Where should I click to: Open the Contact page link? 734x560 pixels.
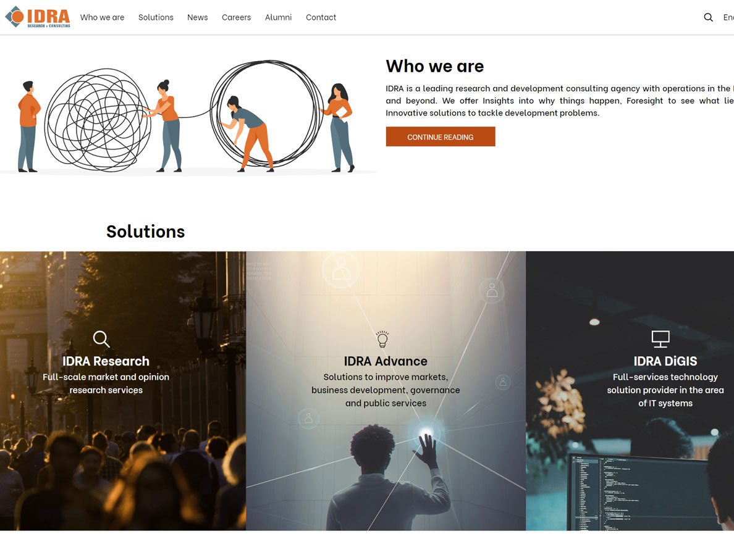click(321, 17)
